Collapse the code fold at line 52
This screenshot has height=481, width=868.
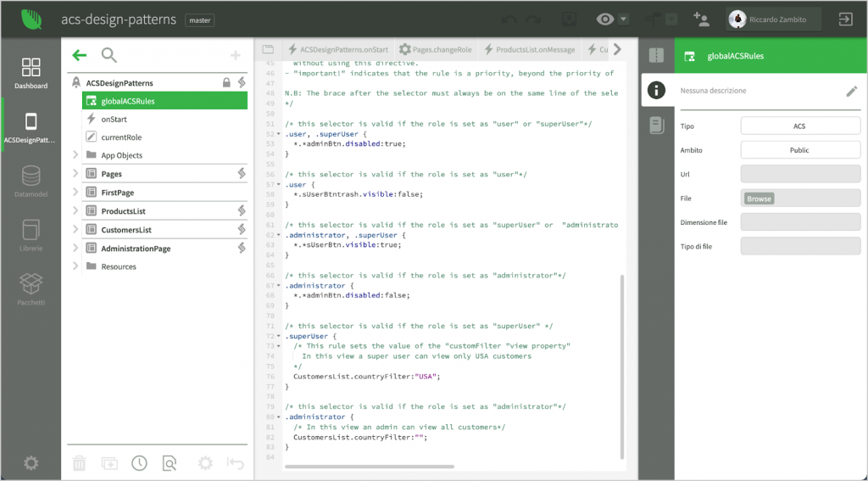click(278, 134)
